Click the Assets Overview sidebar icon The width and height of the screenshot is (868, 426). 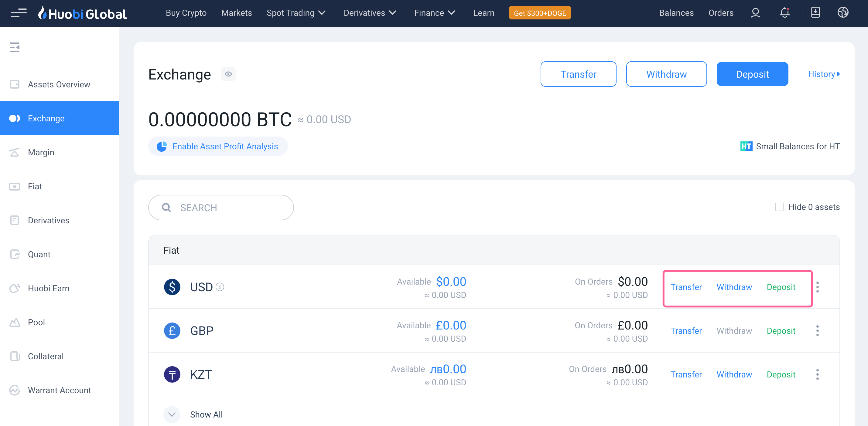pyautogui.click(x=15, y=84)
